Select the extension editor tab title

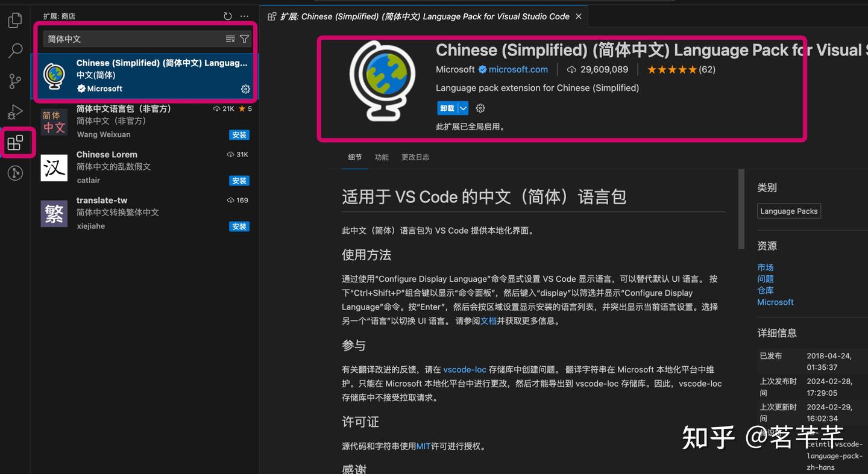424,16
